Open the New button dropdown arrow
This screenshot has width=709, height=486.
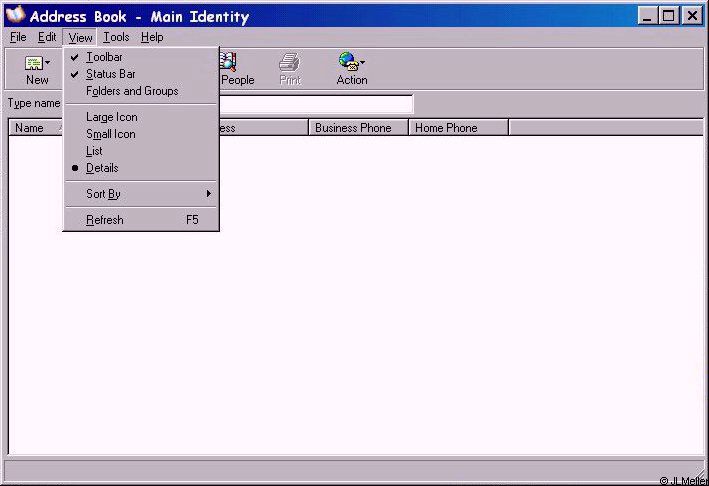[48, 63]
